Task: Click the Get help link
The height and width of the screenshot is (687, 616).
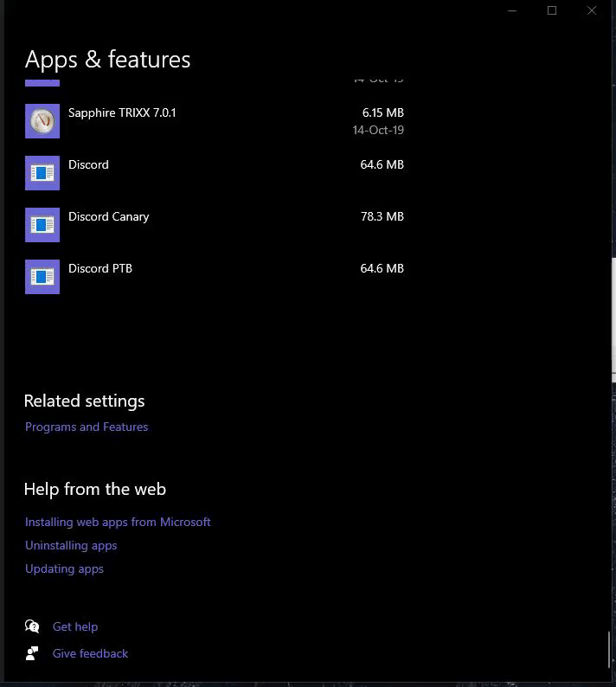Action: [75, 626]
